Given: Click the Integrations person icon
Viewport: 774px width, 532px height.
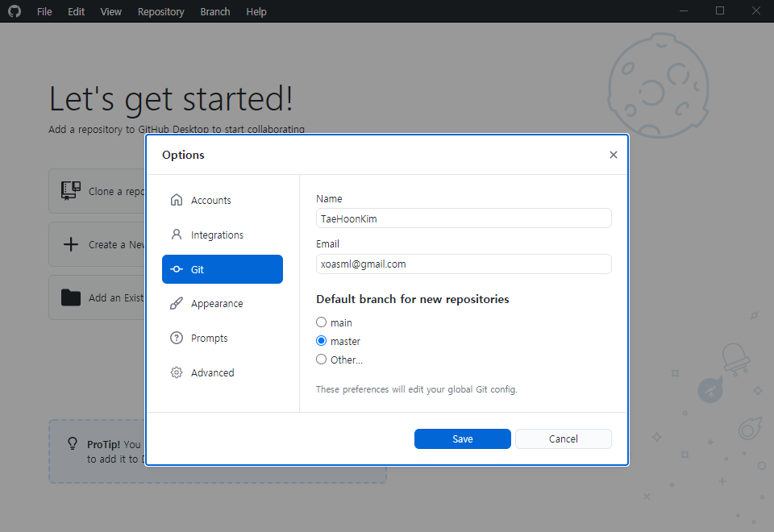Looking at the screenshot, I should click(177, 235).
